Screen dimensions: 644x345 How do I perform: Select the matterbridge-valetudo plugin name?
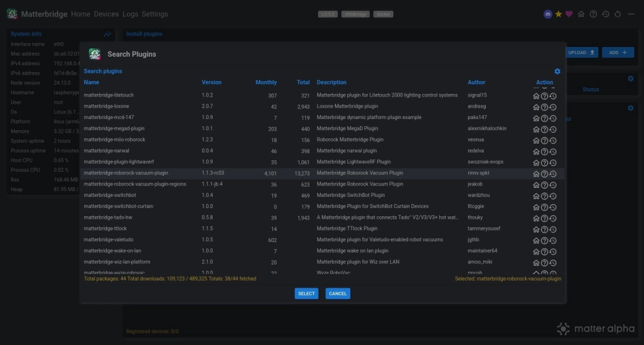point(108,239)
